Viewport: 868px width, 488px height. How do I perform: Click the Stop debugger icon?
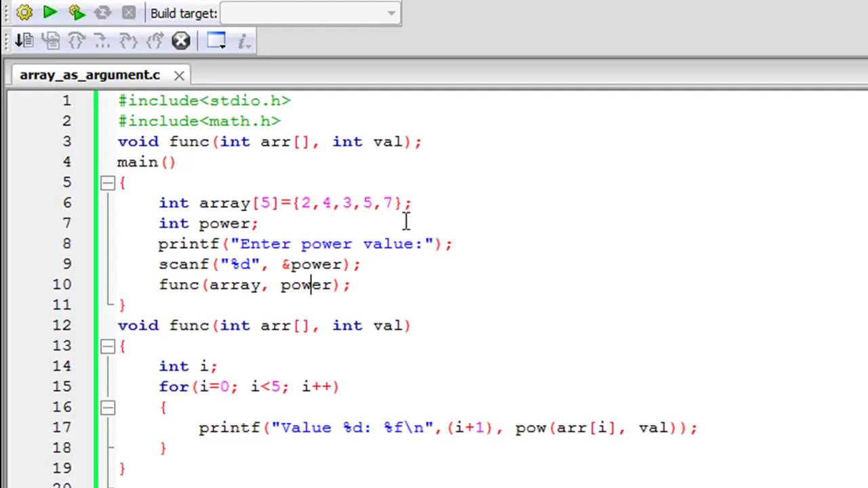point(181,41)
